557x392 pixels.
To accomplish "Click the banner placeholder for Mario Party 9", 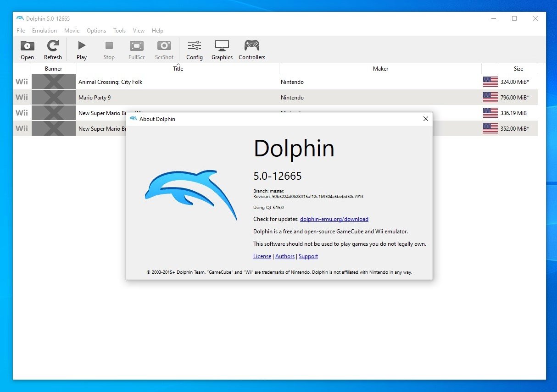I will [x=54, y=98].
